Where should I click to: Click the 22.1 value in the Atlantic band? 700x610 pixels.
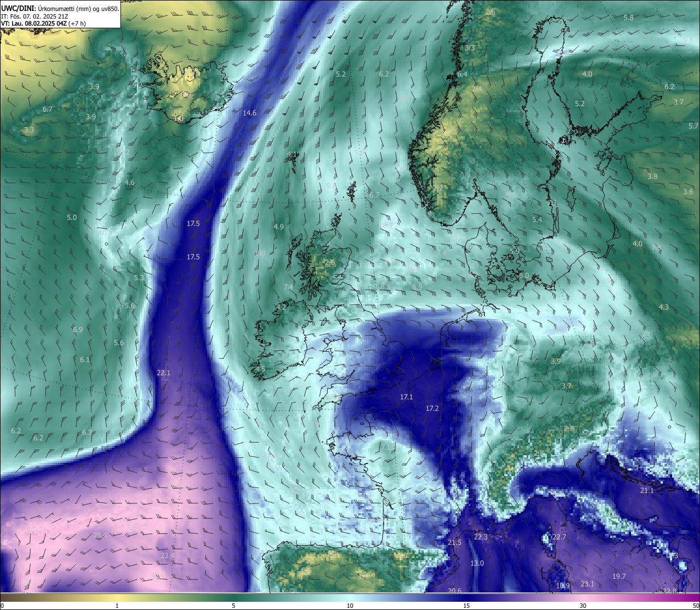164,373
